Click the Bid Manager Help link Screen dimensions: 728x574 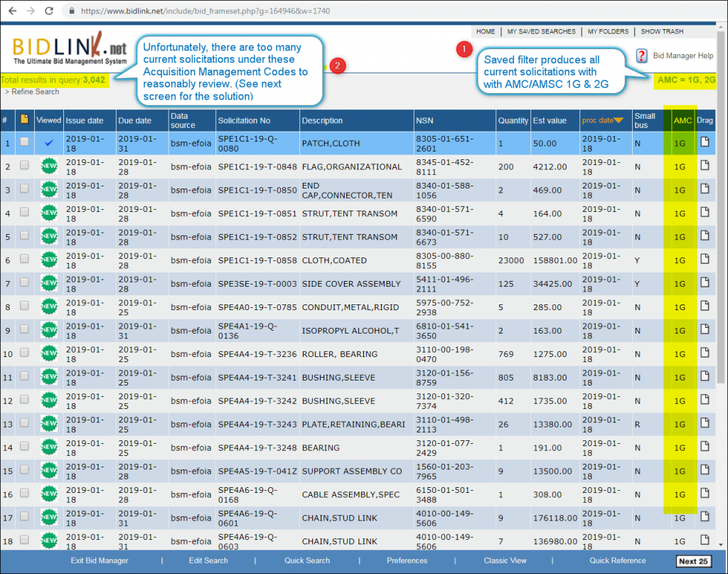[x=683, y=55]
